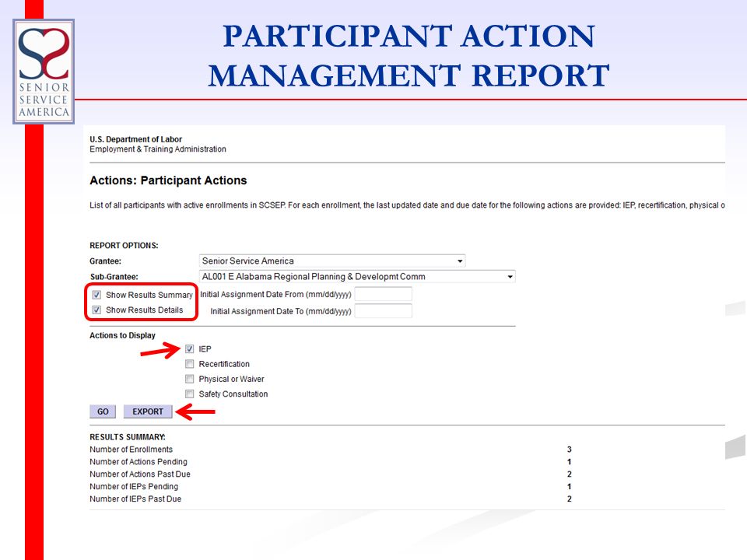
Task: Click the EXPORT button
Action: click(x=148, y=411)
